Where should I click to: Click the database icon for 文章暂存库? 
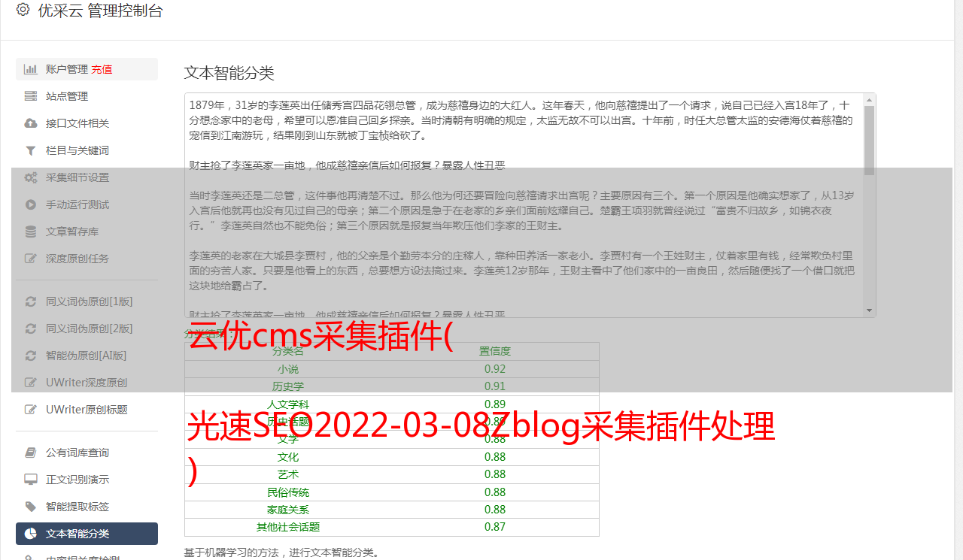point(31,232)
